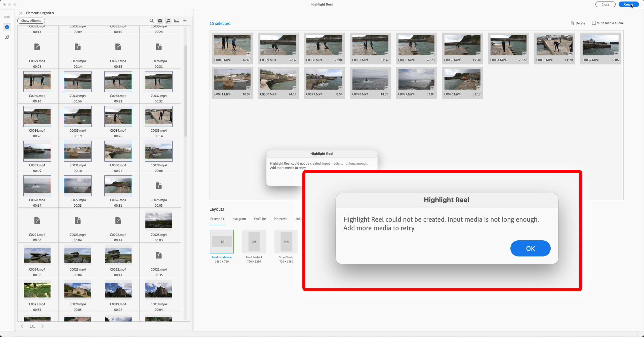Click smart trim icon on selected clip C0035.MP4
Image resolution: width=644 pixels, height=337 pixels.
pos(478,53)
